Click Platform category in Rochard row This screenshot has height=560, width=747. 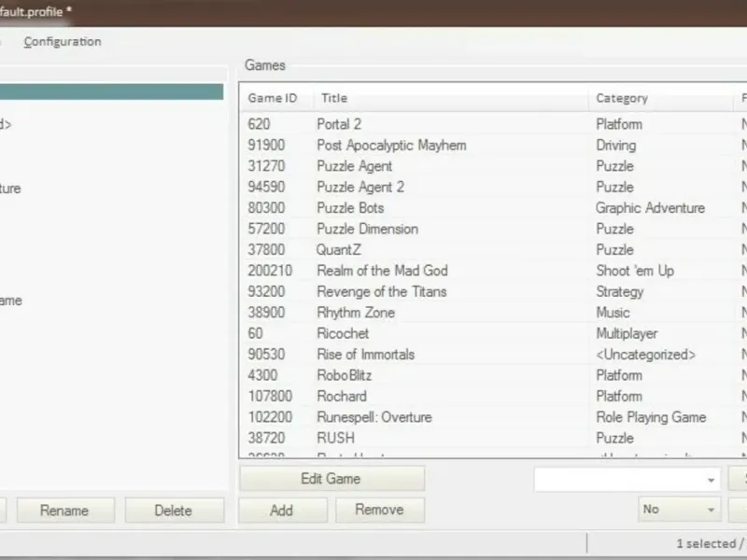[619, 397]
